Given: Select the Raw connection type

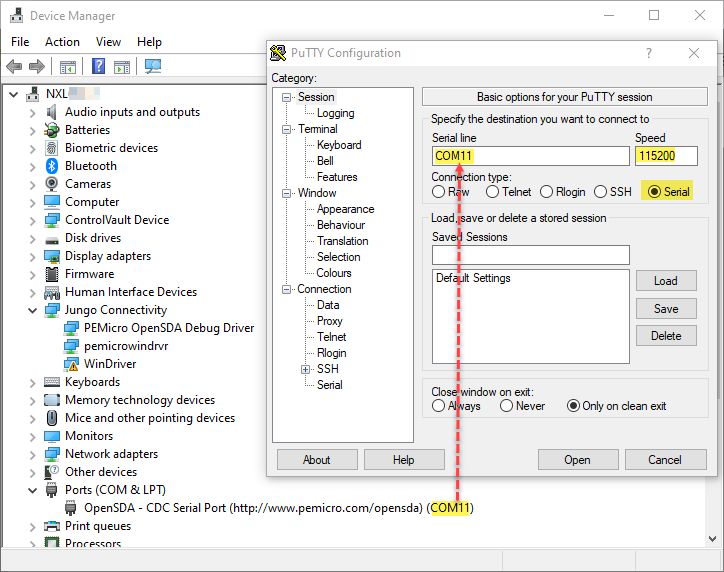Looking at the screenshot, I should click(x=450, y=192).
